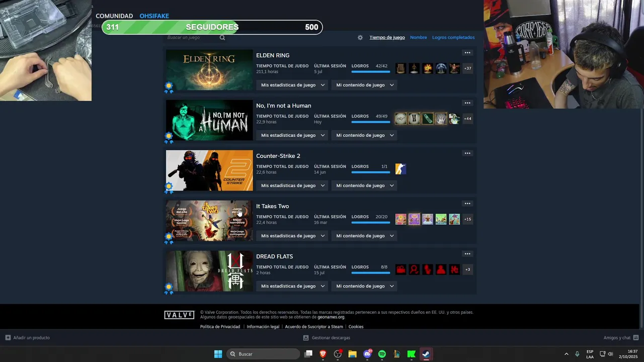Click the Counter-Strike 2 achievement icon
Screen dimensions: 644x362
point(400,169)
